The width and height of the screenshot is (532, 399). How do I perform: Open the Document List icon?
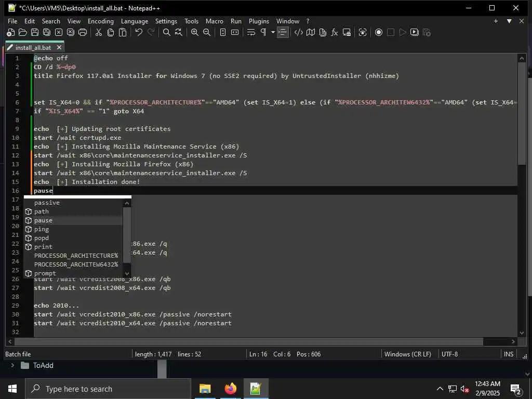323,33
